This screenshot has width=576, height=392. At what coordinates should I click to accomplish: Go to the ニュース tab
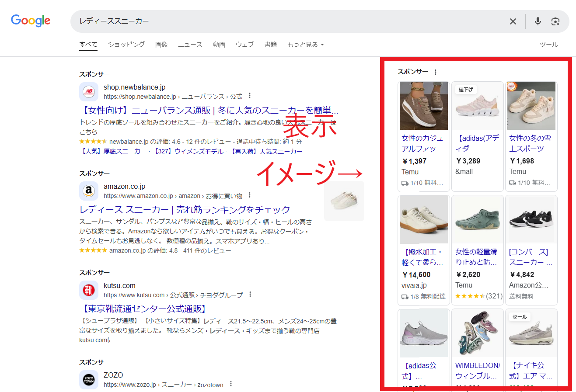190,45
